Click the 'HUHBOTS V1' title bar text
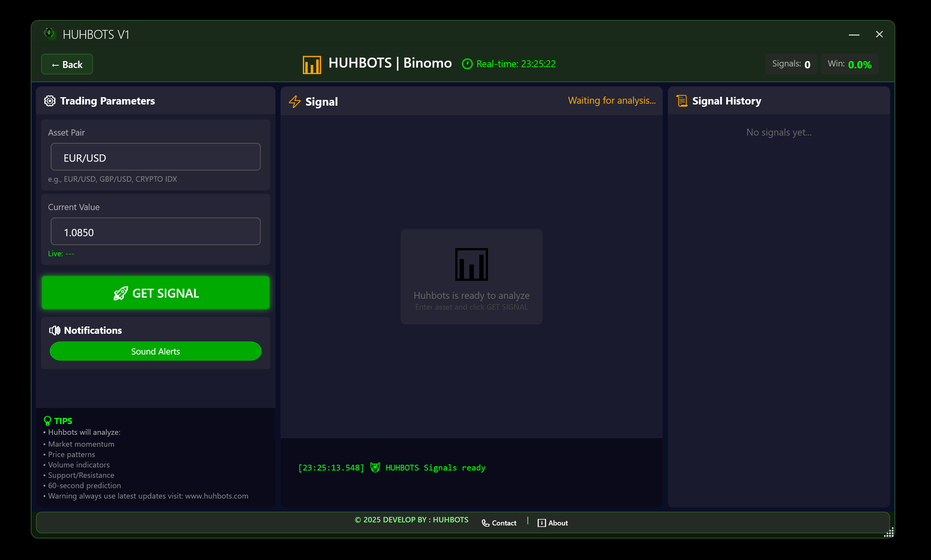Screen dimensions: 931x560 click(x=96, y=35)
